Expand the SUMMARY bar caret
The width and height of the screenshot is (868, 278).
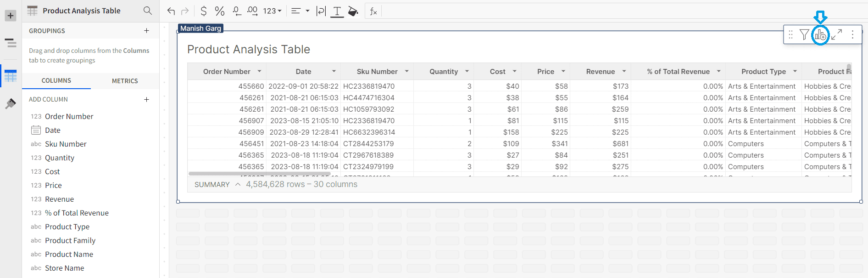click(x=238, y=184)
